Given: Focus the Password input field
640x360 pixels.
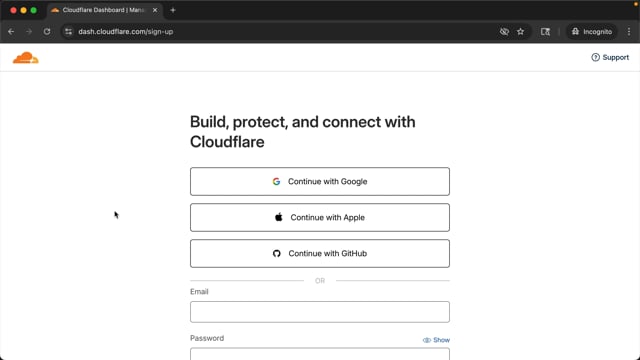Looking at the screenshot, I should 320,354.
